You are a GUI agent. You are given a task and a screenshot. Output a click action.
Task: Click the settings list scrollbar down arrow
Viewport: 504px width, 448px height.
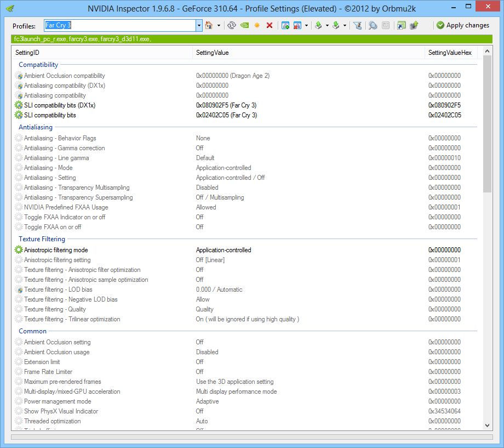(x=487, y=425)
